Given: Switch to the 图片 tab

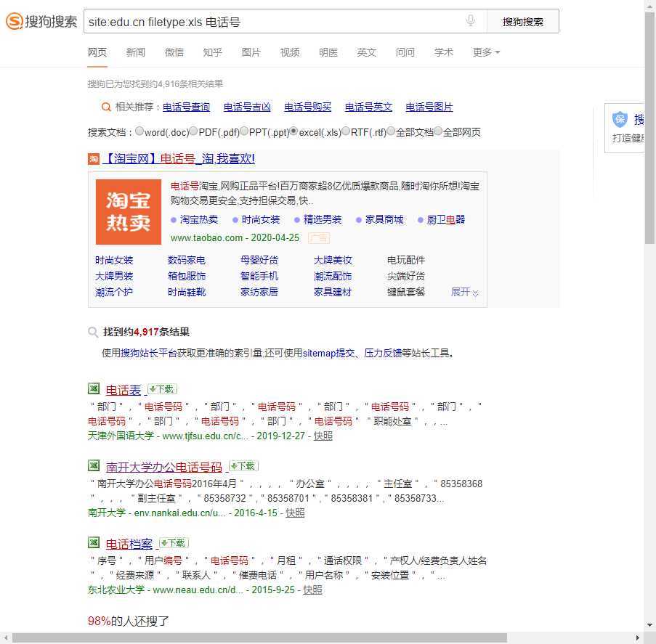Looking at the screenshot, I should tap(251, 52).
